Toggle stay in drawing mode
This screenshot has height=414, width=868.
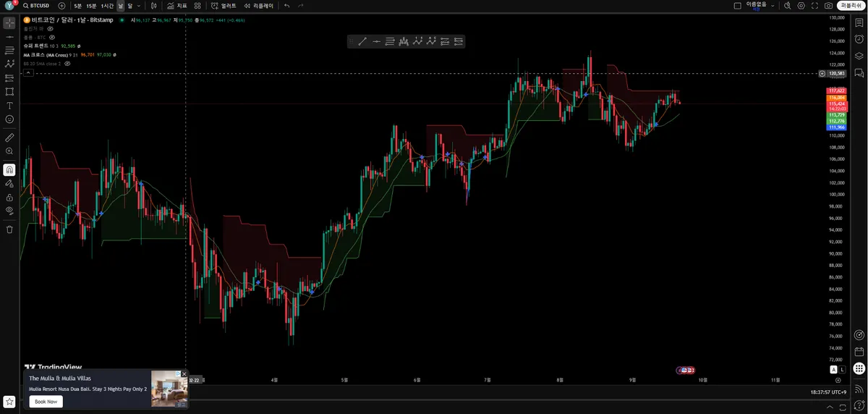9,183
